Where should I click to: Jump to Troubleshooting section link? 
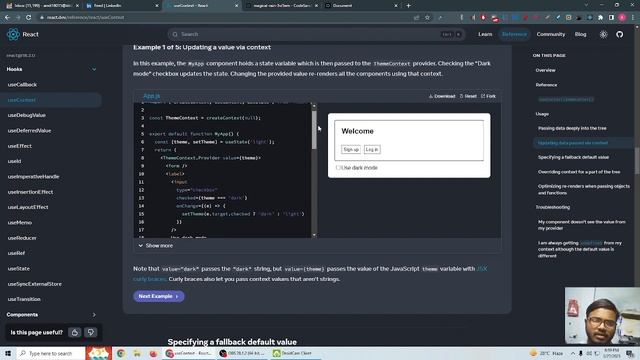[x=553, y=207]
